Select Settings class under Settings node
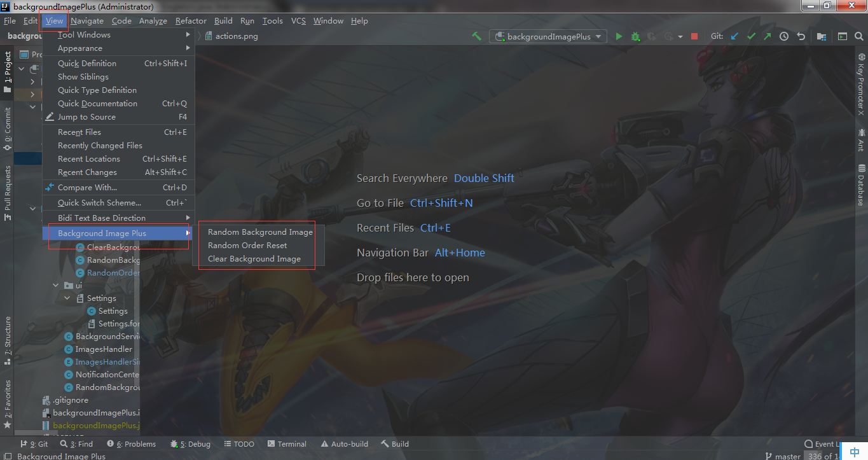The height and width of the screenshot is (460, 868). point(107,311)
